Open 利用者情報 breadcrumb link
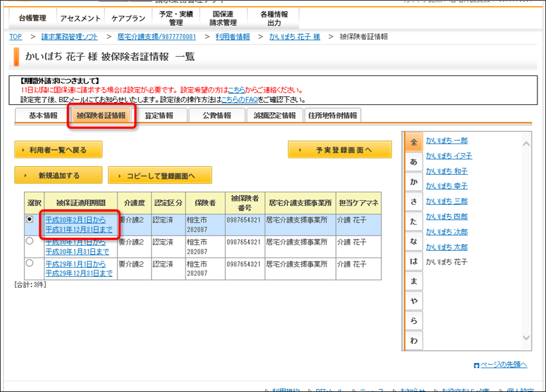This screenshot has height=392, width=546. click(x=233, y=36)
